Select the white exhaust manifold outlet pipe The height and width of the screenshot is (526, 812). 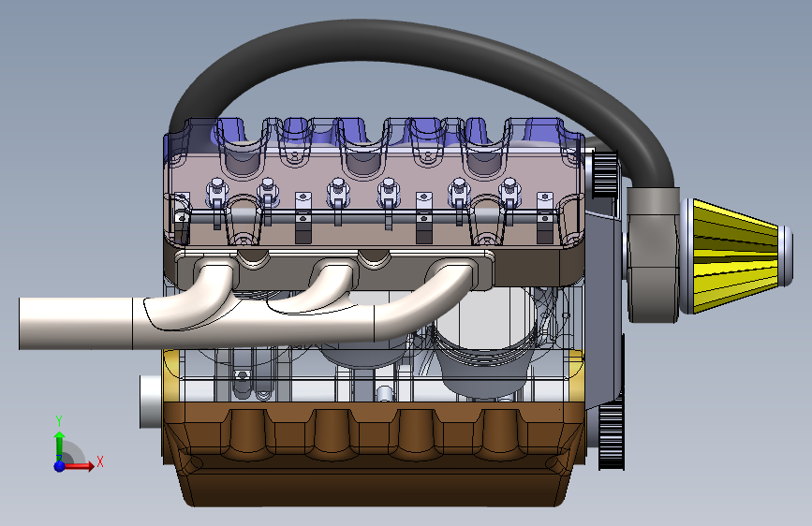pos(76,324)
